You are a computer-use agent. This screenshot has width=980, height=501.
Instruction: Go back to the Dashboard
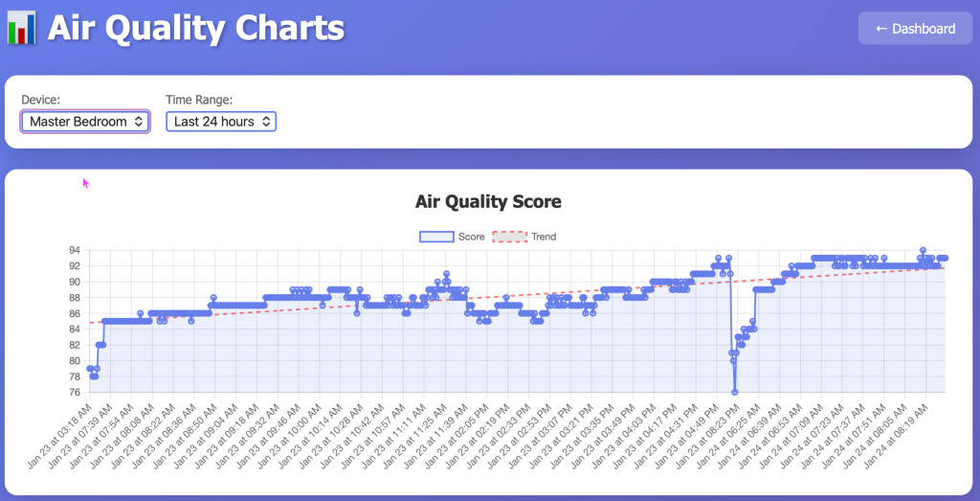click(x=915, y=29)
